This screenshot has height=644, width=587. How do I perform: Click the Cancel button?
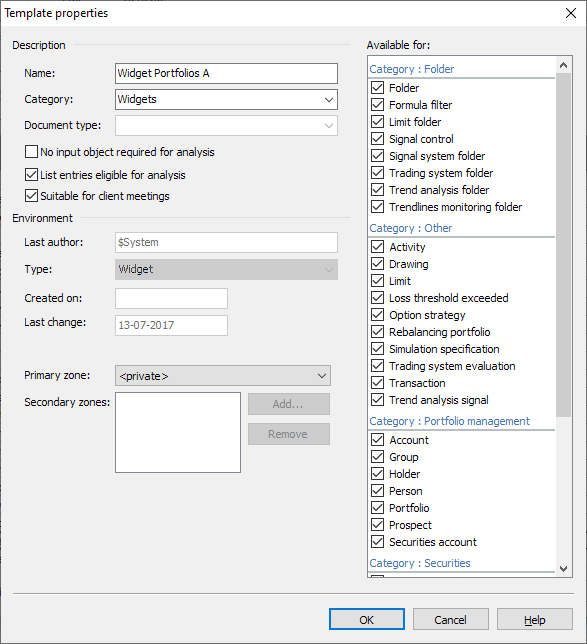(x=451, y=619)
